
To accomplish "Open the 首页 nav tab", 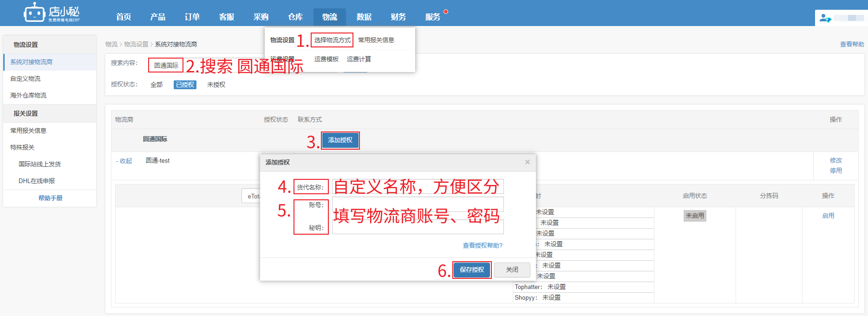I will (x=124, y=17).
